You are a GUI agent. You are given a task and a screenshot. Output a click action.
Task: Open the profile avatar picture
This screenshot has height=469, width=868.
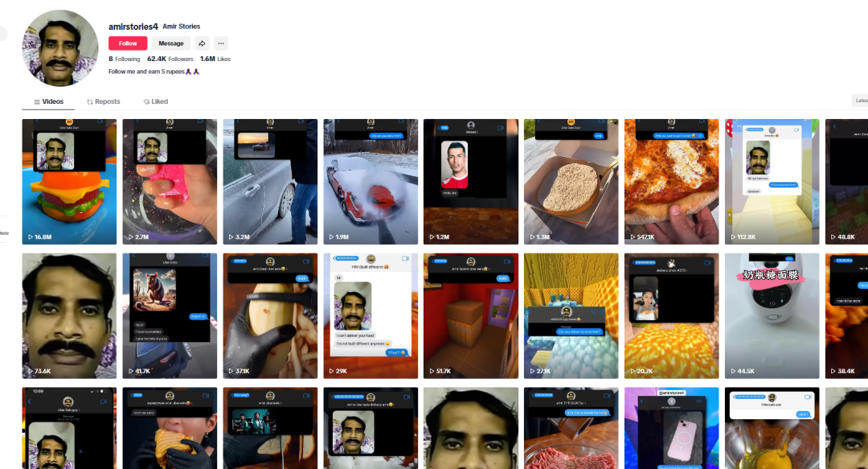point(59,48)
